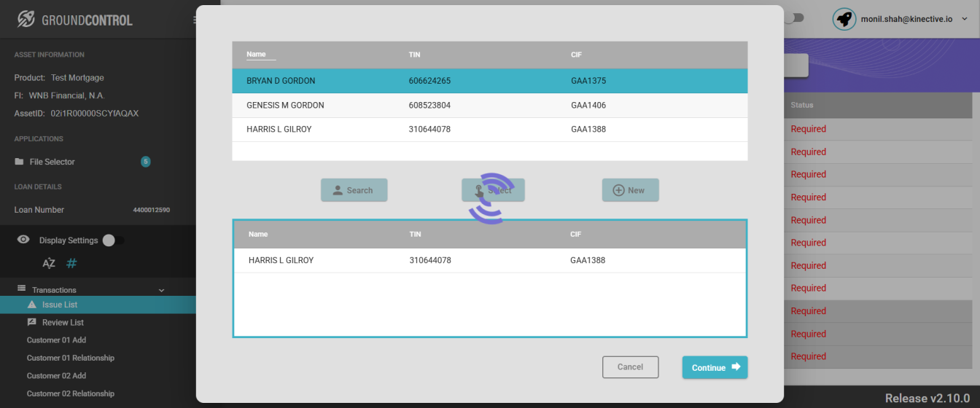Click the AssetID value text
This screenshot has height=408, width=980.
click(94, 114)
